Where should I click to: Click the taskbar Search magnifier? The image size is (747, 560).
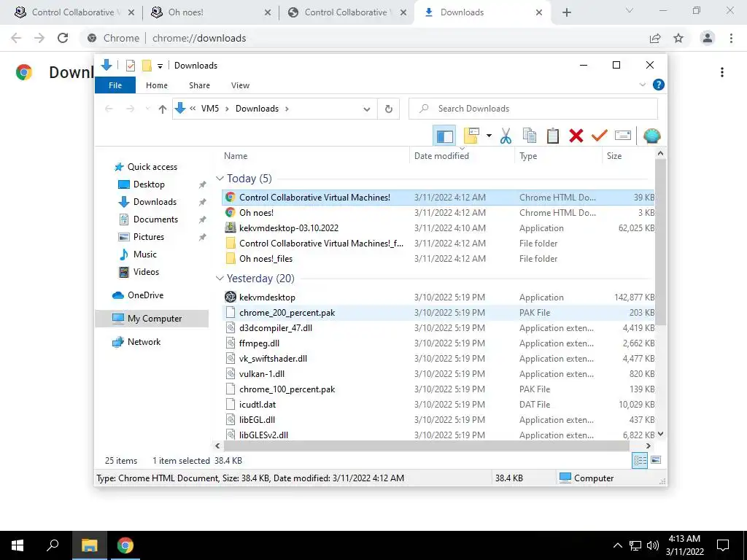pyautogui.click(x=53, y=545)
